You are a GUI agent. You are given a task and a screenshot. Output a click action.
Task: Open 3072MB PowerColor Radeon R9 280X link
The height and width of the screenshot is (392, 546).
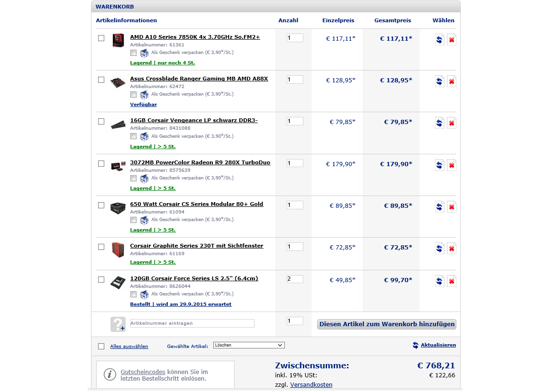pyautogui.click(x=200, y=162)
